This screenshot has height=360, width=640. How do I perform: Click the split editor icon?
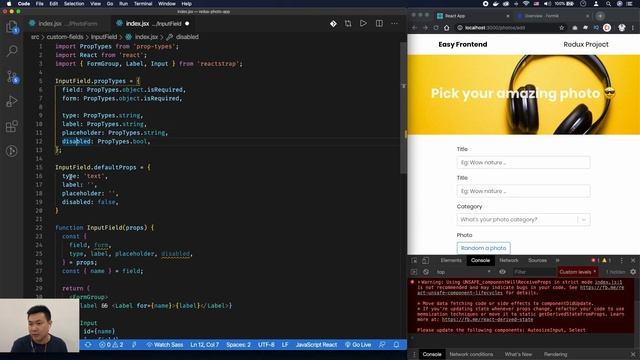pos(379,24)
